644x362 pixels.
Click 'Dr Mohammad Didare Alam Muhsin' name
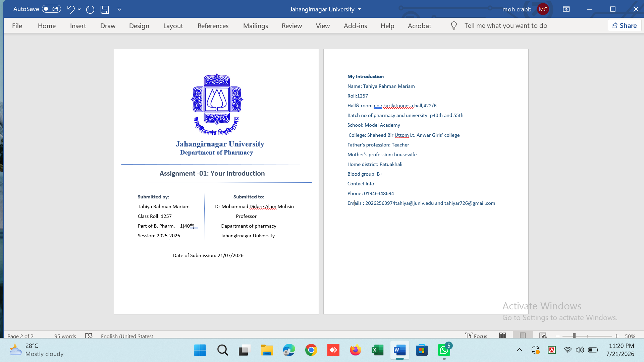click(x=254, y=206)
